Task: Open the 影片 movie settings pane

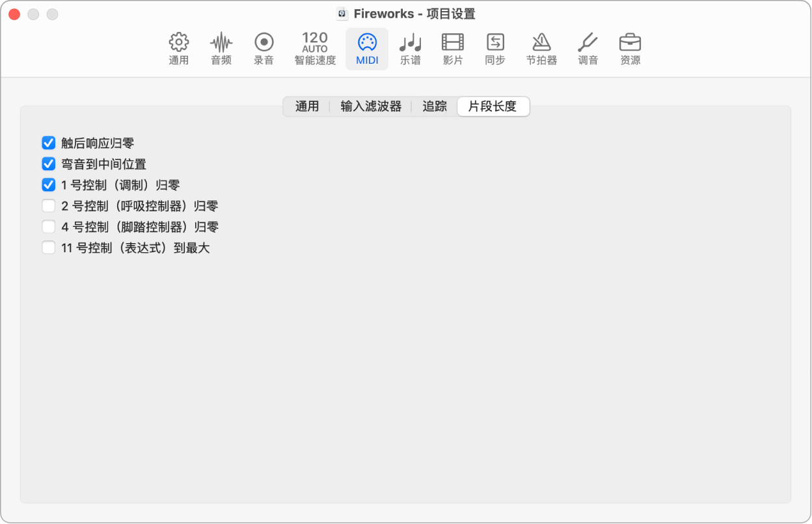Action: point(453,49)
